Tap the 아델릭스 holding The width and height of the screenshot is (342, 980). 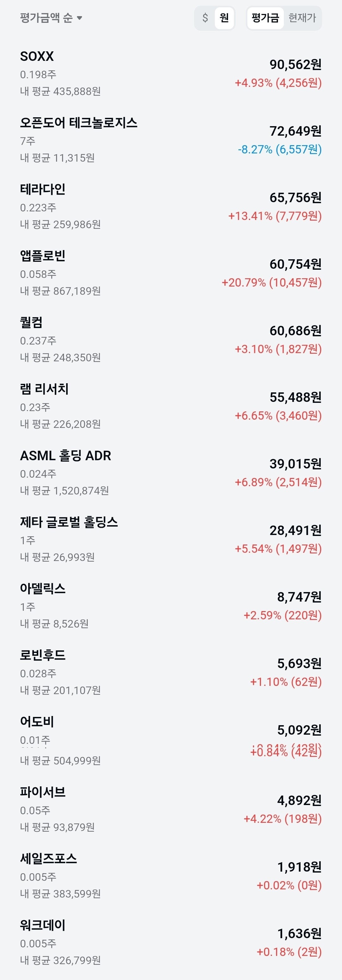171,606
